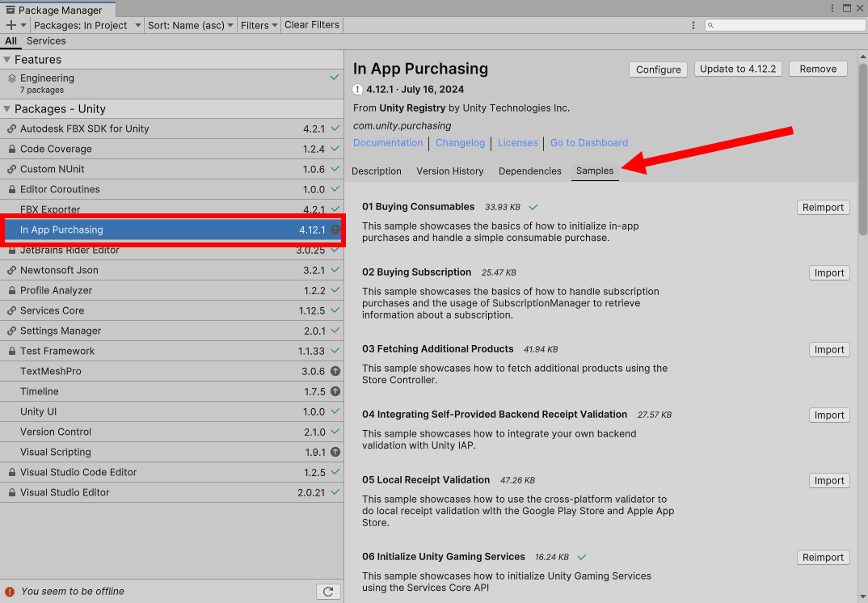Viewport: 868px width, 603px height.
Task: Select the Profile Analyzer package
Action: click(171, 291)
